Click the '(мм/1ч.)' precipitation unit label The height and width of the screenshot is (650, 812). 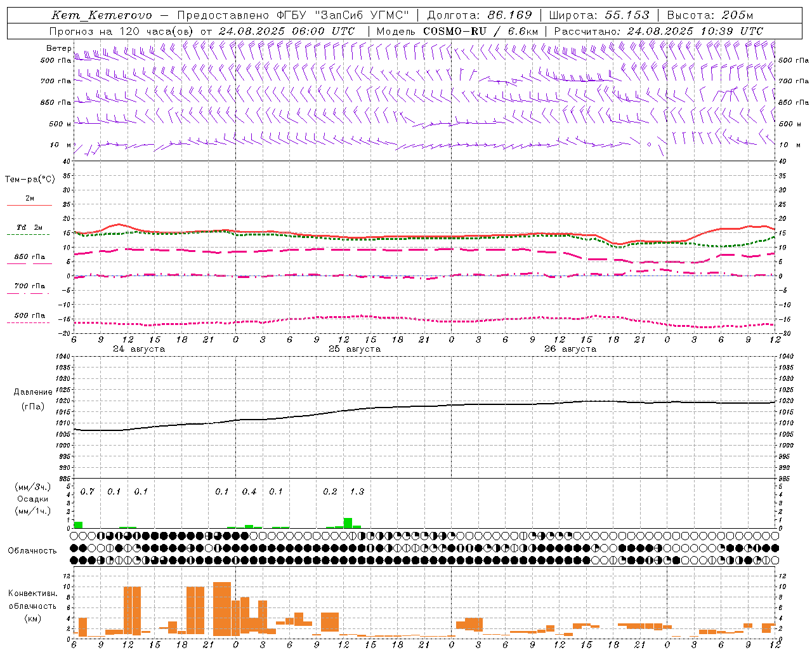coord(33,510)
